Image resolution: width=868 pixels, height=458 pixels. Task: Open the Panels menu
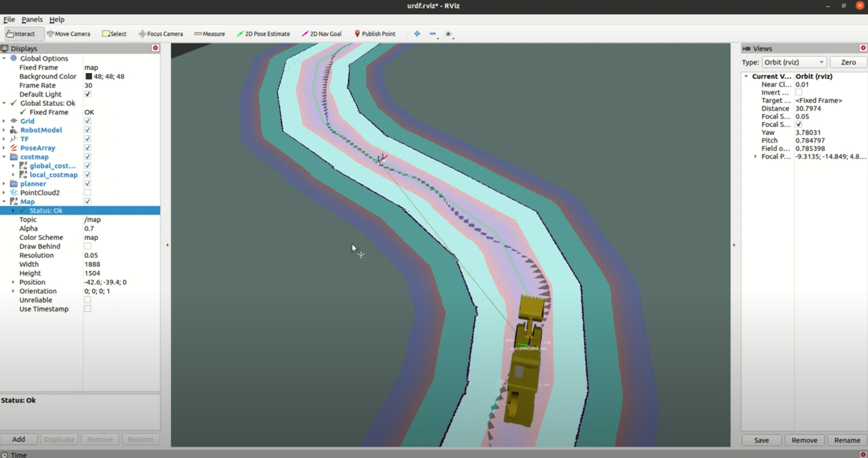tap(32, 19)
